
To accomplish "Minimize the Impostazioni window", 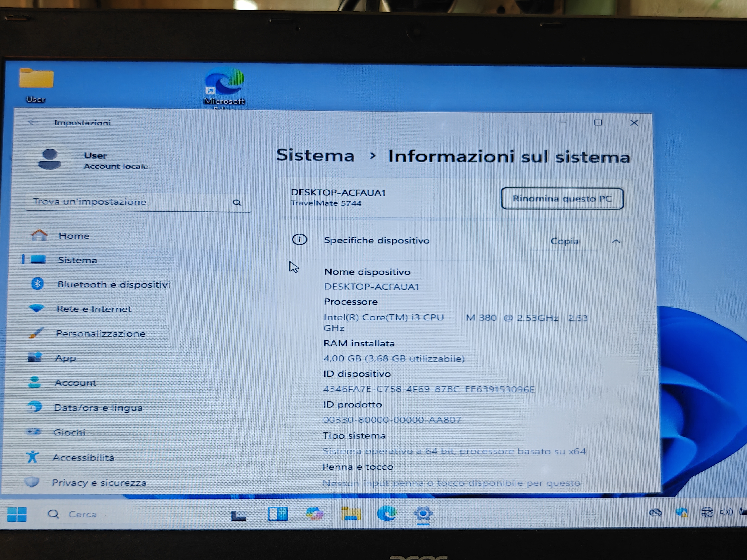I will pos(562,122).
